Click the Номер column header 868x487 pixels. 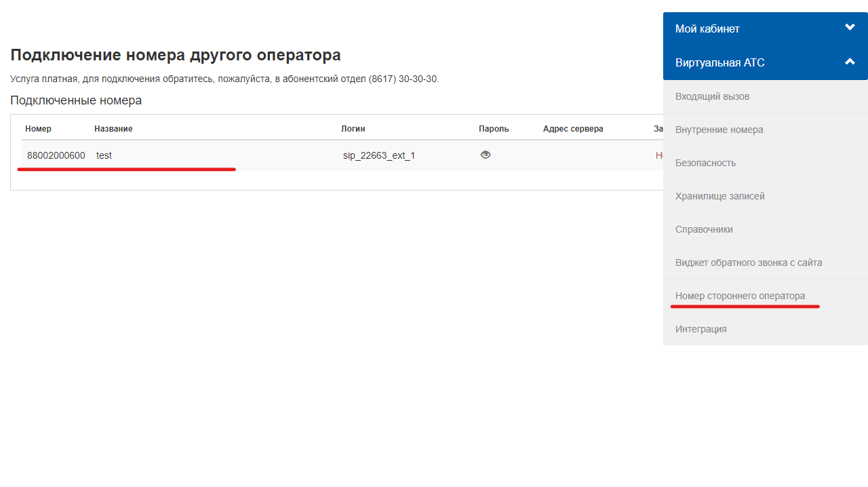pyautogui.click(x=38, y=129)
